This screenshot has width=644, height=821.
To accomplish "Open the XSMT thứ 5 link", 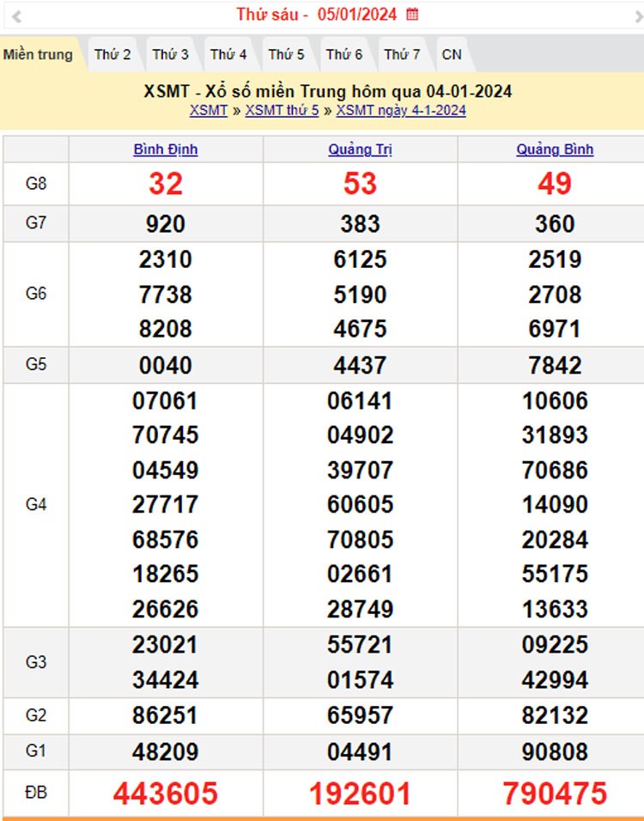I will [282, 110].
